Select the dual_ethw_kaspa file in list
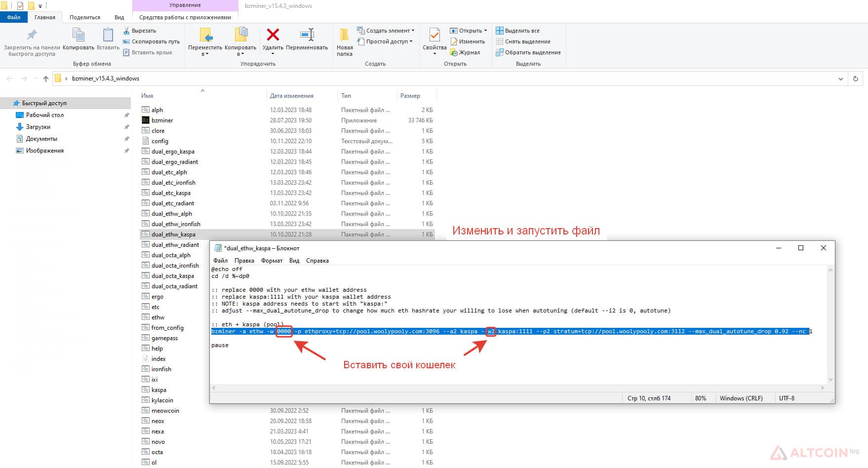 pos(173,234)
